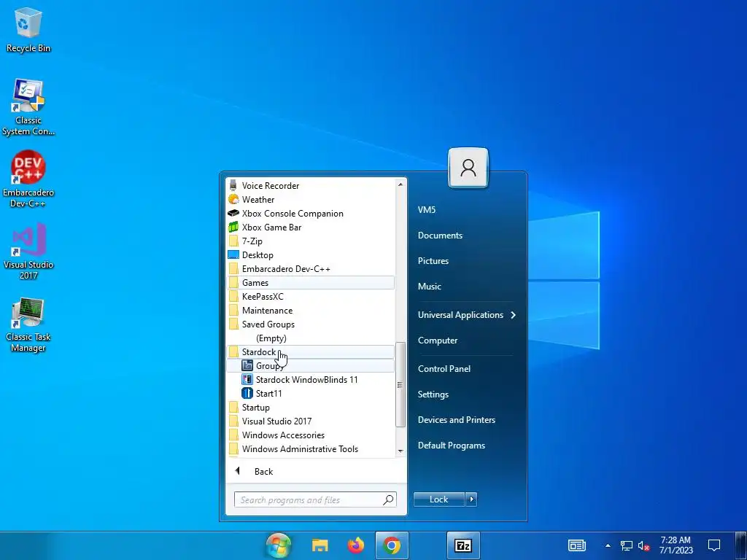Open Desktop entry in programs list
Viewport: 747px width, 560px height.
[311, 254]
